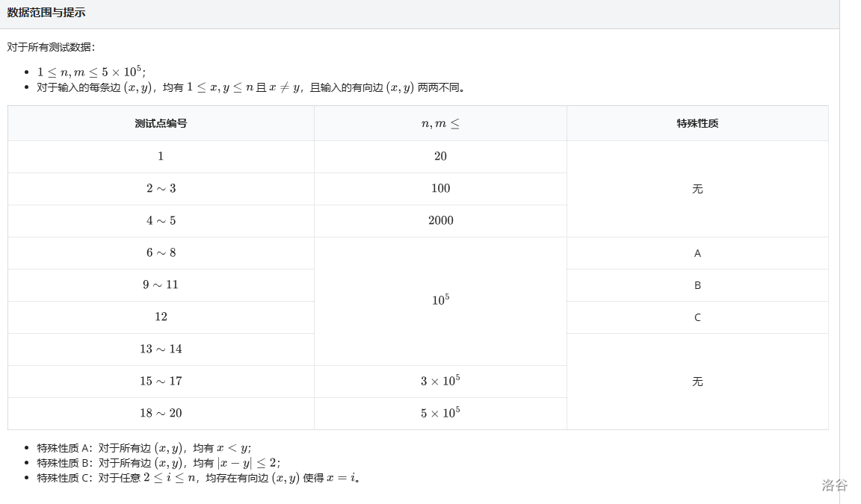Viewport: 861px width, 504px height.
Task: Click special property cell A in the table
Action: point(697,253)
